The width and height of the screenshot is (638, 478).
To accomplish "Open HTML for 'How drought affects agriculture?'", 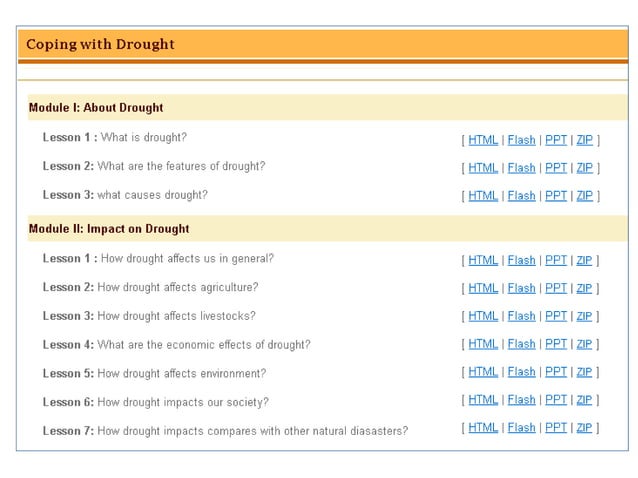I will coord(483,288).
